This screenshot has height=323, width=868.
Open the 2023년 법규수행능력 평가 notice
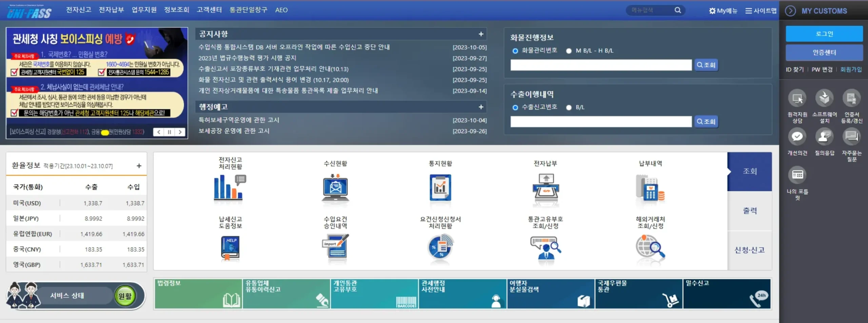click(247, 58)
